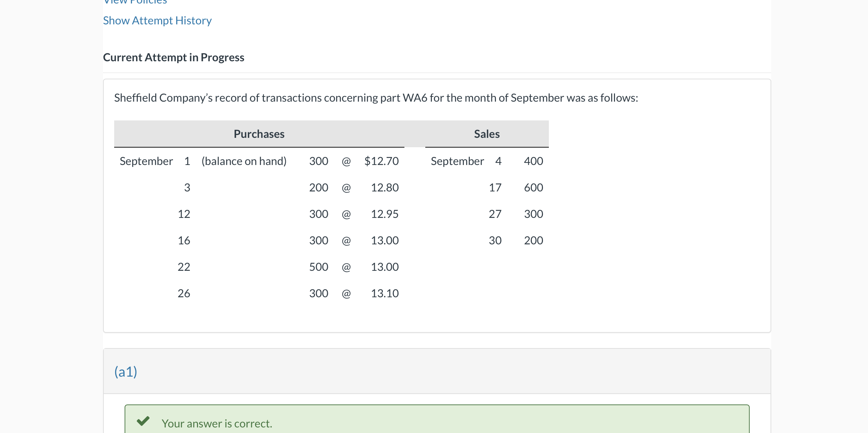Click the Current Attempt in Progress heading
This screenshot has height=433, width=868.
(173, 57)
